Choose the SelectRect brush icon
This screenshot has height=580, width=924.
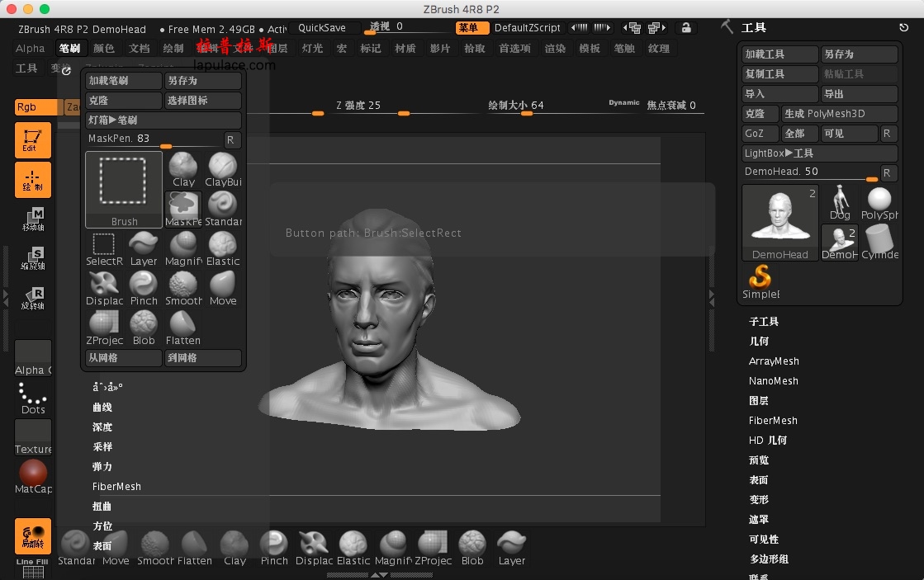[x=104, y=249]
